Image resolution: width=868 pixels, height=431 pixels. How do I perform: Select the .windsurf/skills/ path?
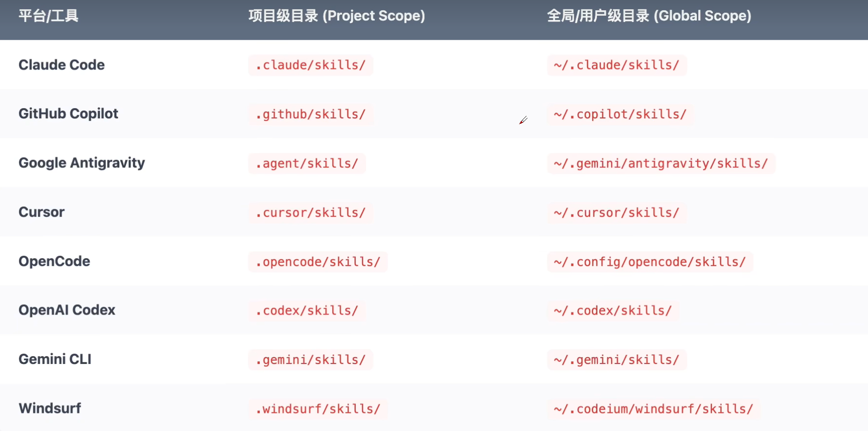click(318, 409)
